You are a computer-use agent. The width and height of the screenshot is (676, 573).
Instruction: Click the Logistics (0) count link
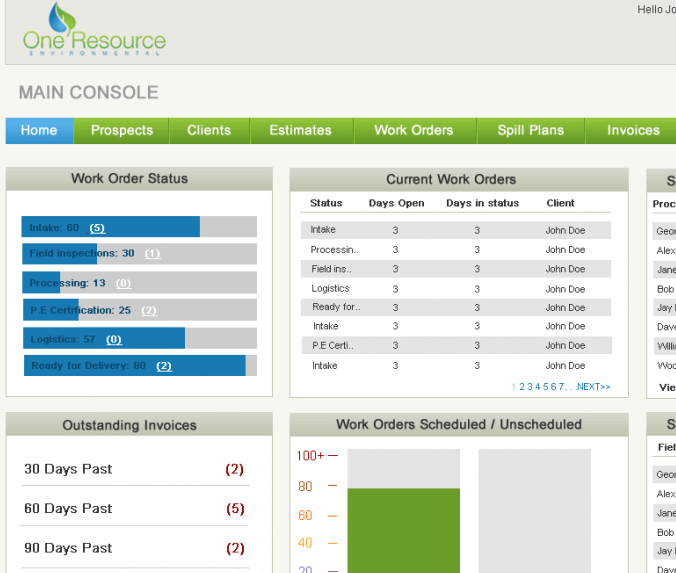pos(114,339)
